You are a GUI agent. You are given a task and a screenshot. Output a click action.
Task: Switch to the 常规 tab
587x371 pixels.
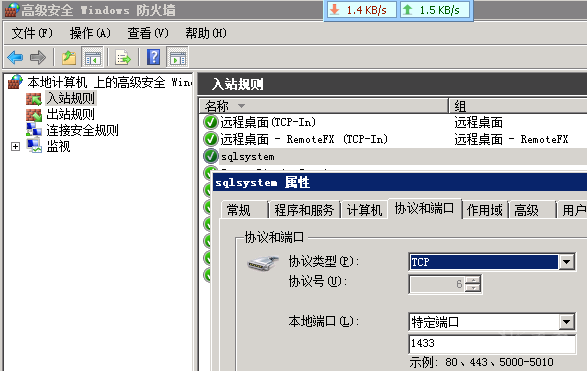click(x=244, y=210)
